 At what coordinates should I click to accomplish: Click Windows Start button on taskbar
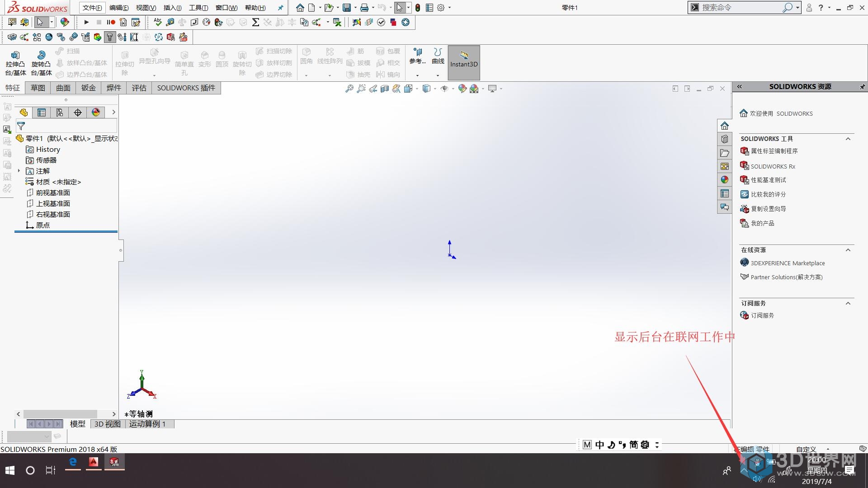(10, 470)
